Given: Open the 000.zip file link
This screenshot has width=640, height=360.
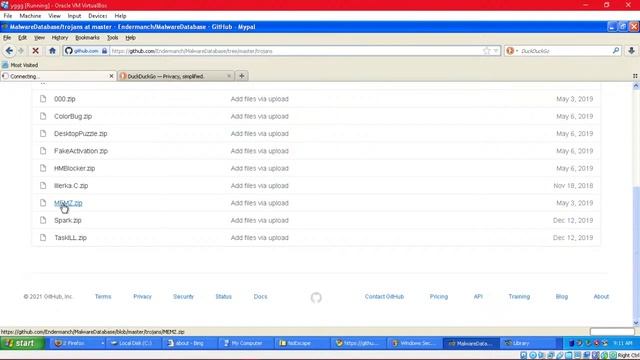Looking at the screenshot, I should coord(64,99).
